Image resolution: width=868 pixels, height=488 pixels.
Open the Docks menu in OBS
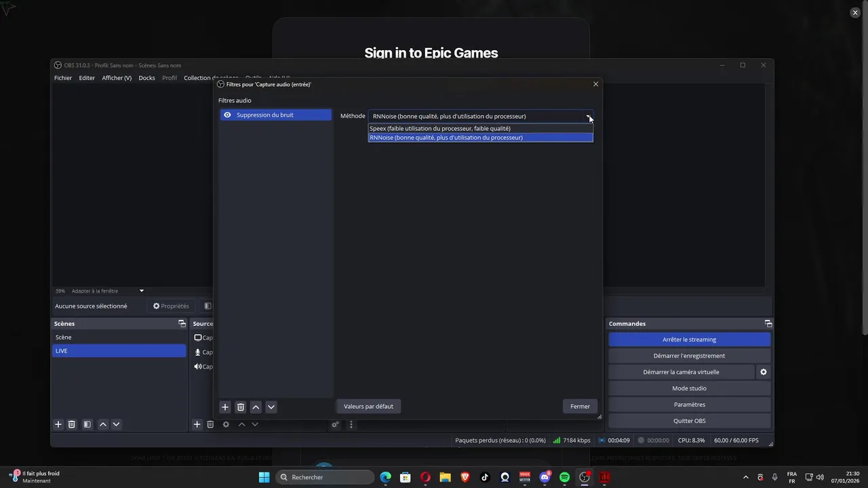(146, 78)
